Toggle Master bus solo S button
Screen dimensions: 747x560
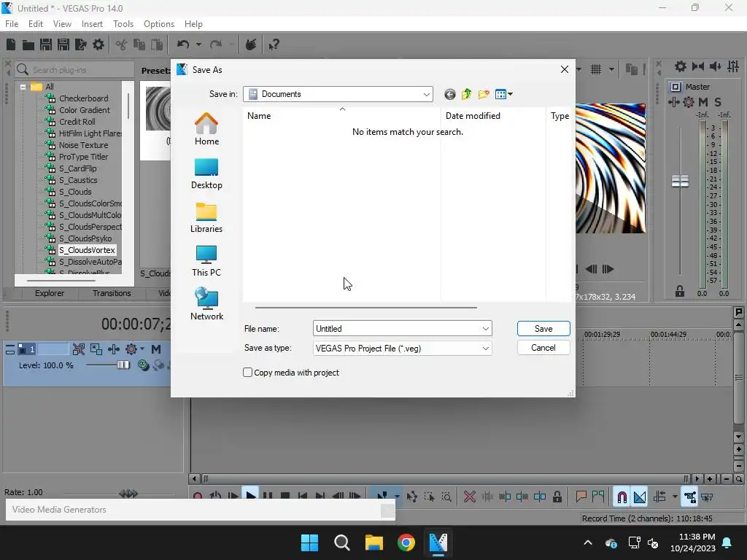[718, 102]
